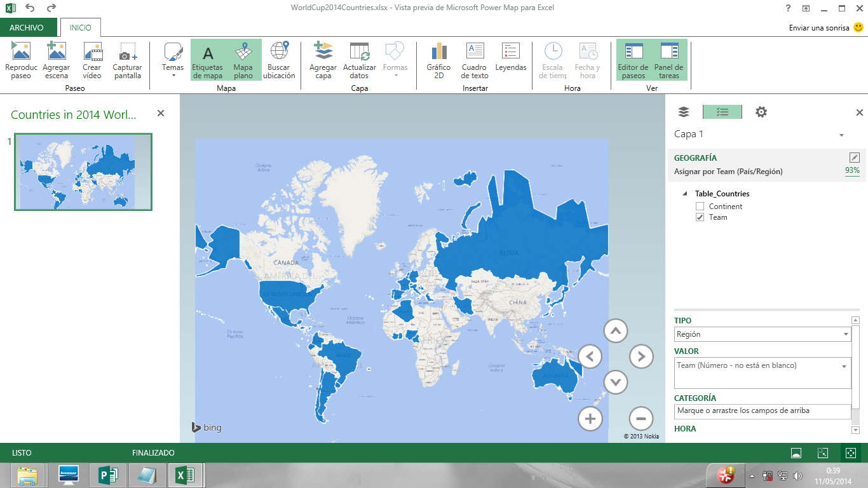This screenshot has width=868, height=488.
Task: Click the highlighted status bar view icon
Action: point(850,453)
